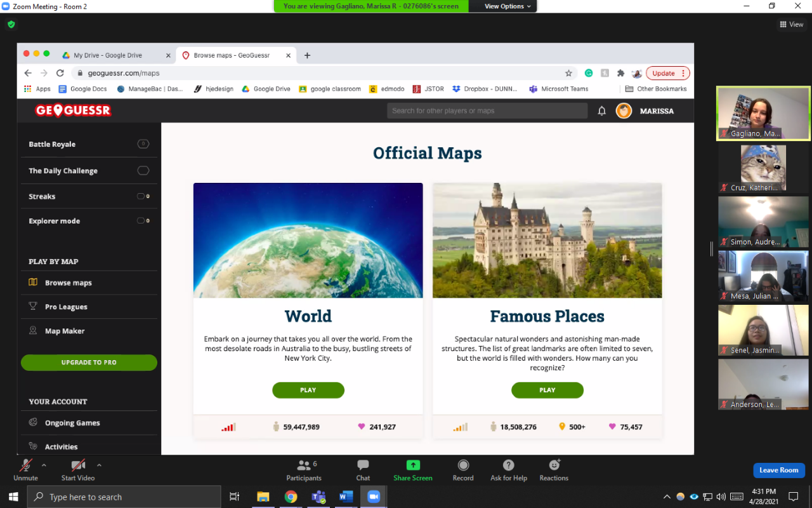Image resolution: width=812 pixels, height=508 pixels.
Task: Open Word from the taskbar
Action: pos(346,497)
